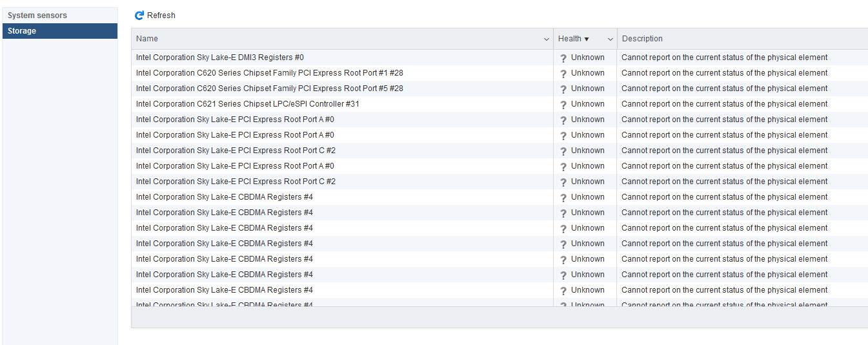Click the Health column header label
Viewport: 868px width, 345px height.
569,39
